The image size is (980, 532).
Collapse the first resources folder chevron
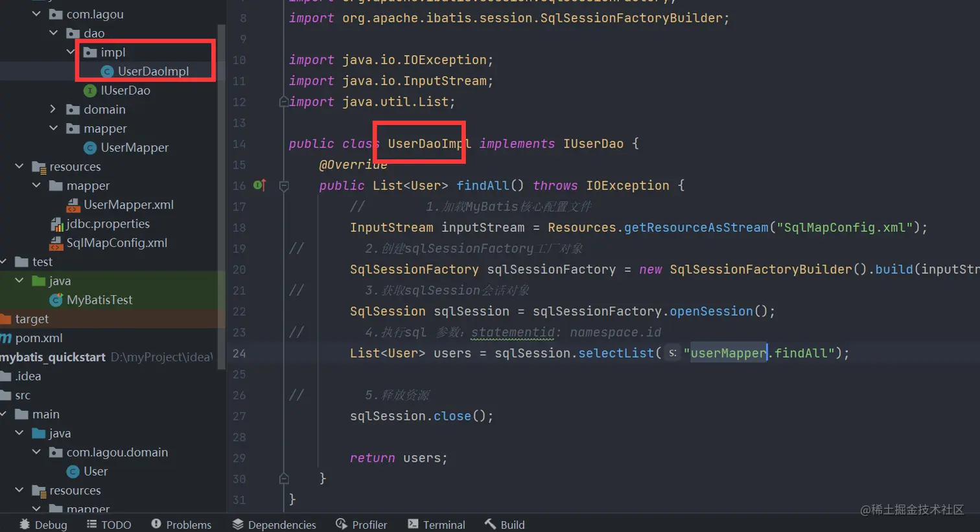(x=19, y=167)
